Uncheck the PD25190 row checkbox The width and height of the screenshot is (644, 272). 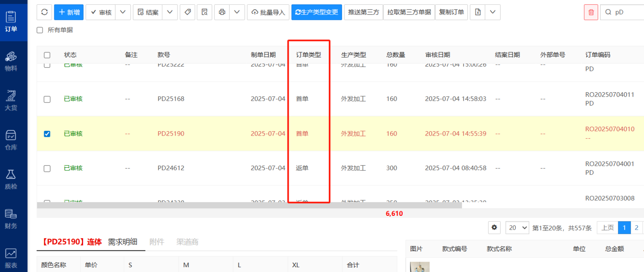[x=47, y=134]
